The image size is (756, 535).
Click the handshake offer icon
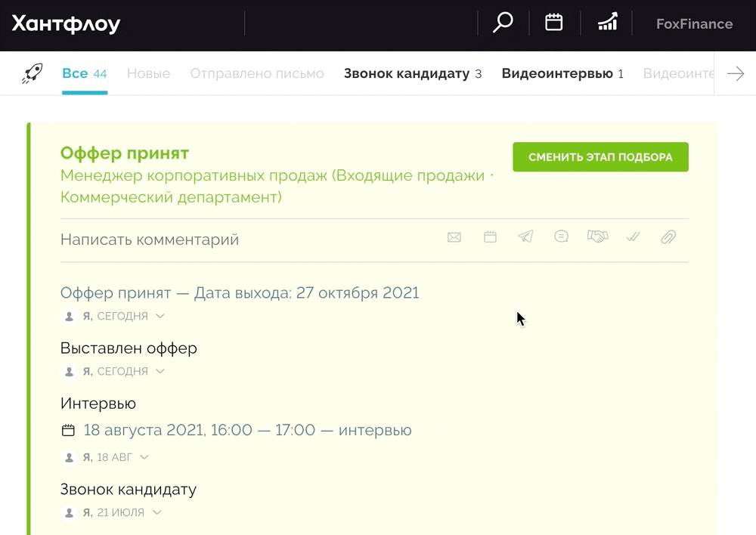(x=597, y=237)
